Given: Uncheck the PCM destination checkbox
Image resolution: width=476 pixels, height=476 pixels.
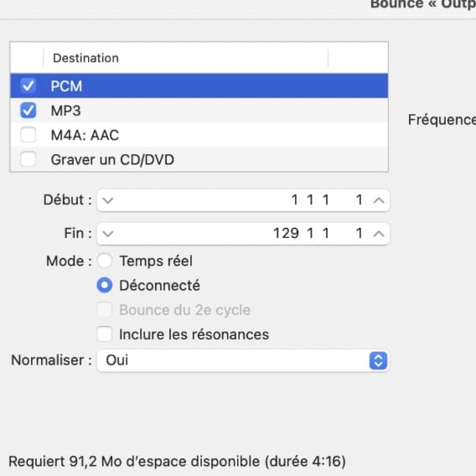Looking at the screenshot, I should tap(28, 85).
